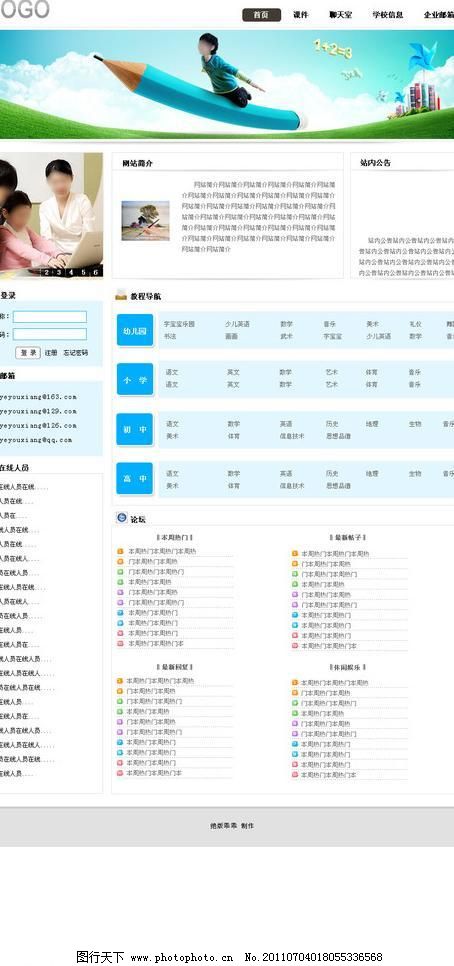Click last red bullet icon under 最新帖子
The width and height of the screenshot is (454, 966).
click(294, 646)
